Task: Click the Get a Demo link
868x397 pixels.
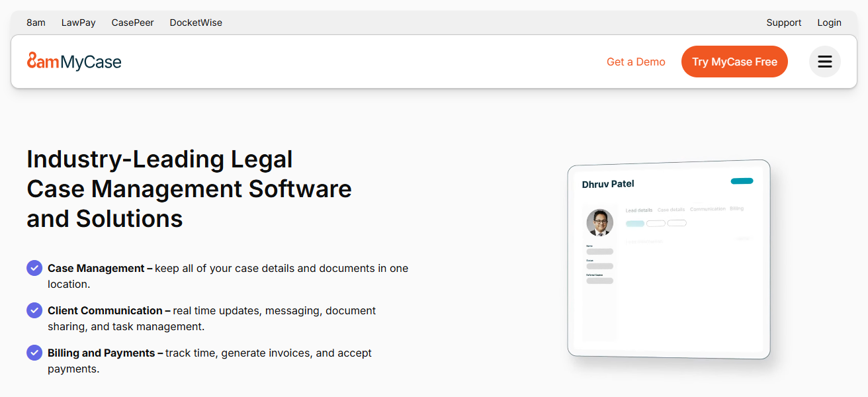Action: [636, 62]
